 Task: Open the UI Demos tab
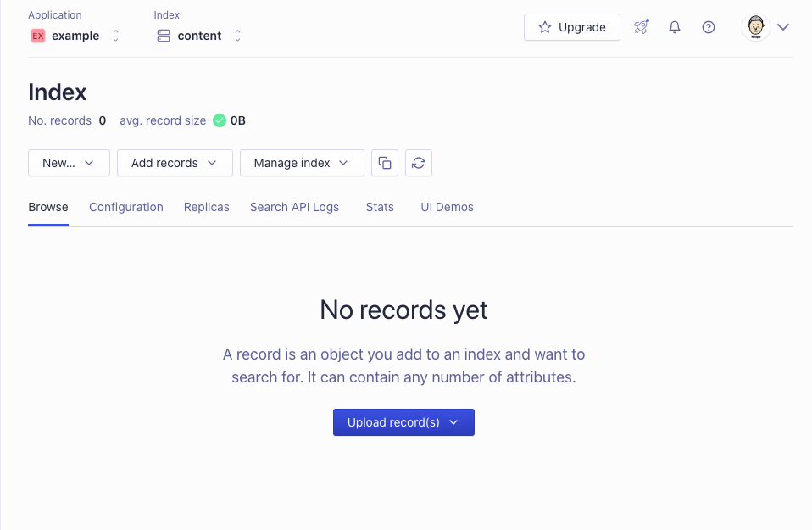coord(447,207)
